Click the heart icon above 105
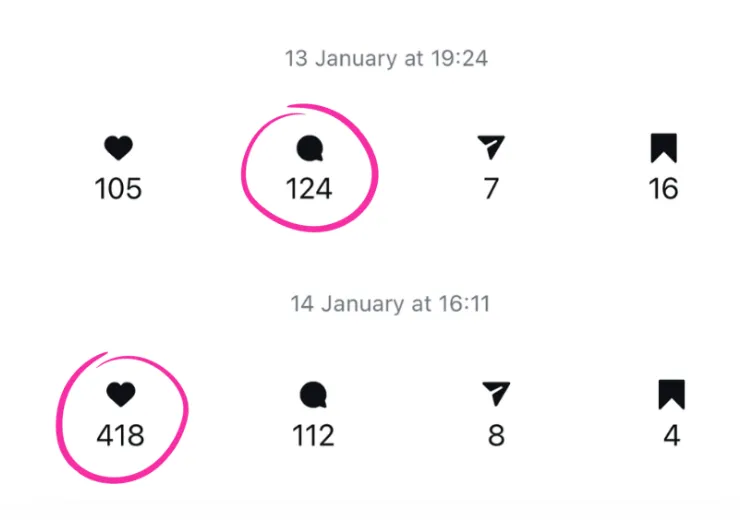 coord(118,150)
